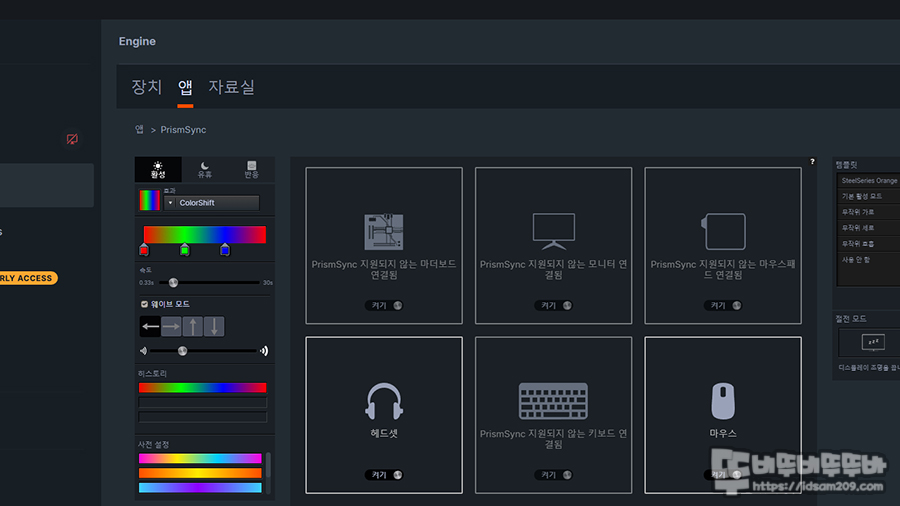Select the 무작위 흐름 template
900x506 pixels.
click(869, 244)
